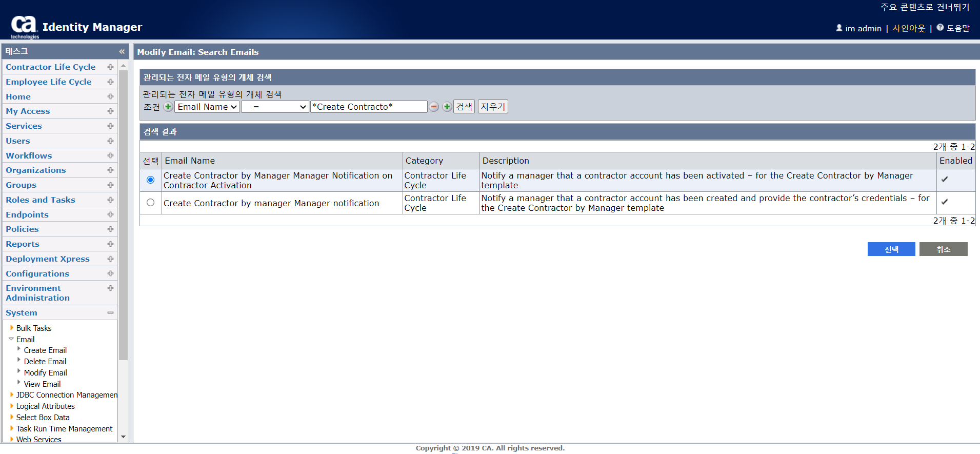
Task: Expand Home category plus icon
Action: point(110,96)
